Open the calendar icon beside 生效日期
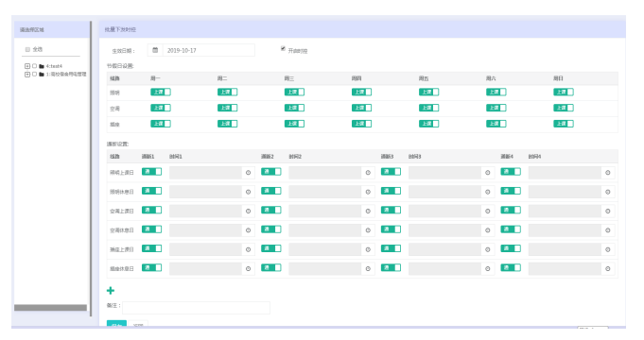The width and height of the screenshot is (644, 340). point(155,50)
